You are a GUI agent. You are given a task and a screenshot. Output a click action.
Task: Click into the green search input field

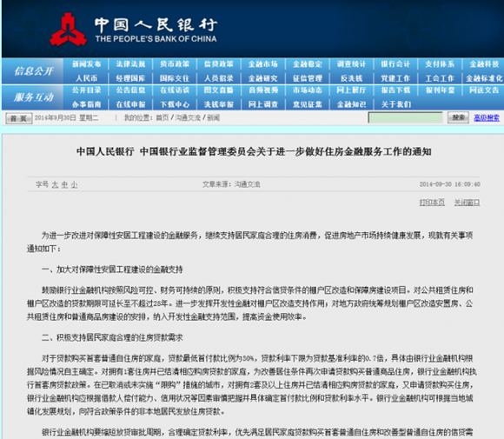pos(405,117)
